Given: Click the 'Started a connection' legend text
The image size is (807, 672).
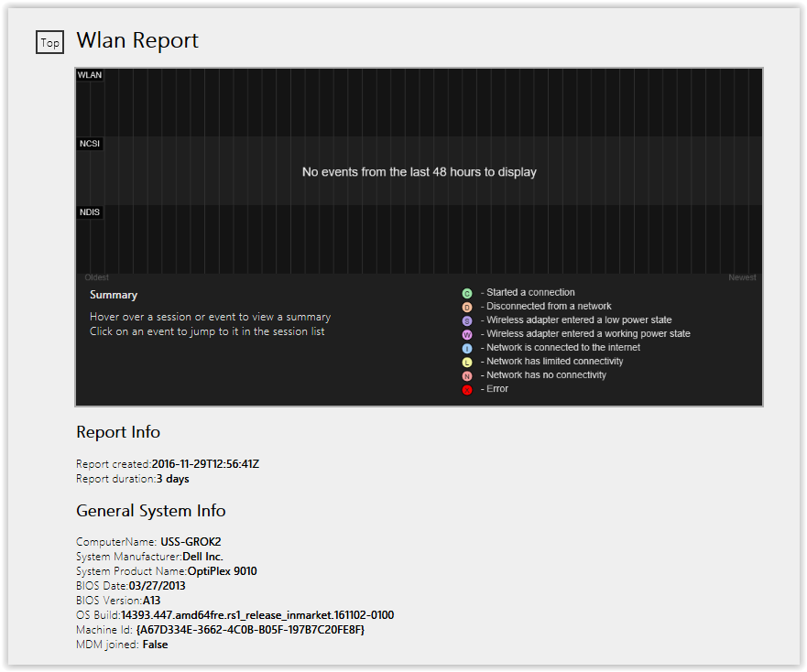Looking at the screenshot, I should point(530,292).
